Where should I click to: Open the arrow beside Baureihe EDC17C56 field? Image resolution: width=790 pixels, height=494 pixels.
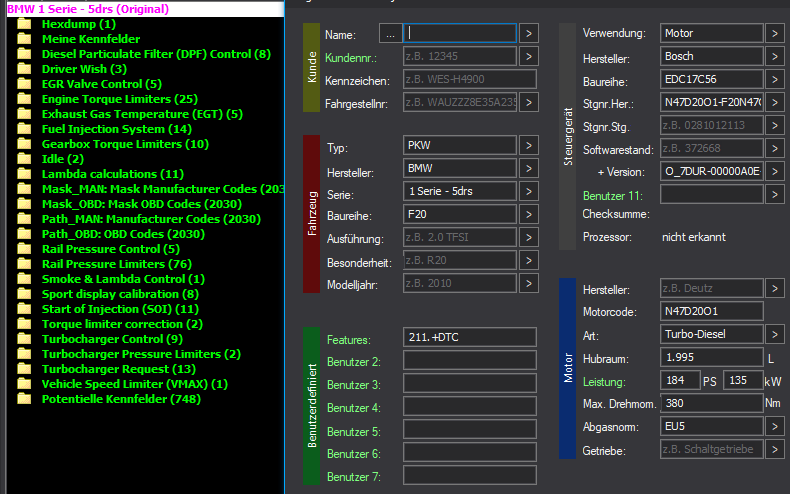(x=775, y=79)
